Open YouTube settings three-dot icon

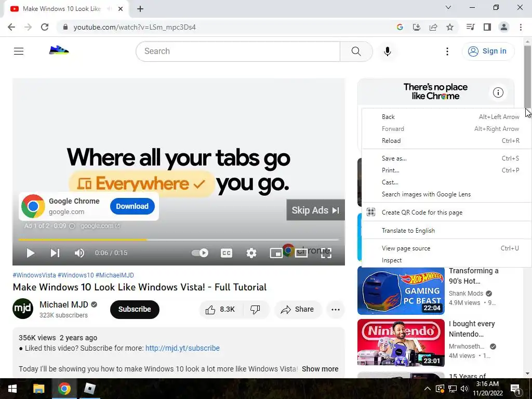coord(447,51)
